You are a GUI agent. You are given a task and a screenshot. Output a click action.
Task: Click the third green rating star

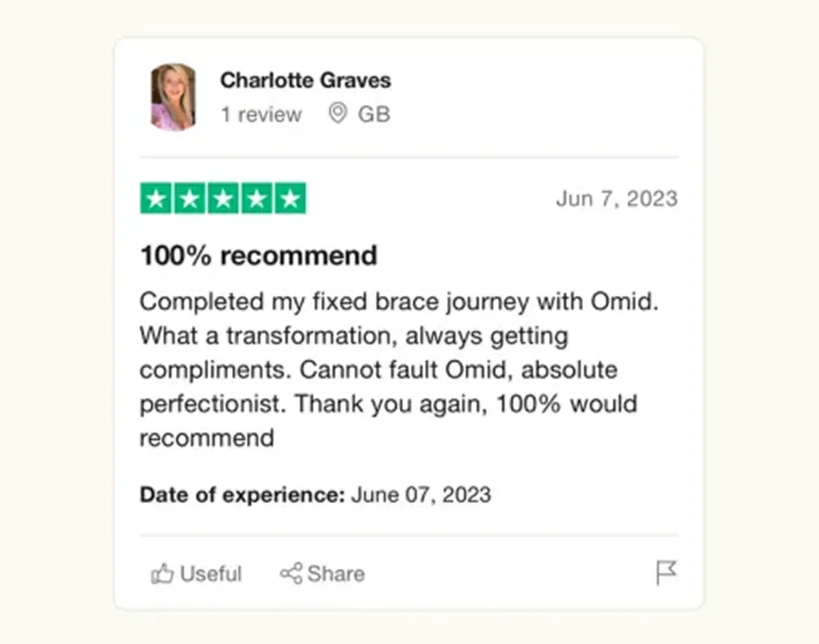pos(223,198)
